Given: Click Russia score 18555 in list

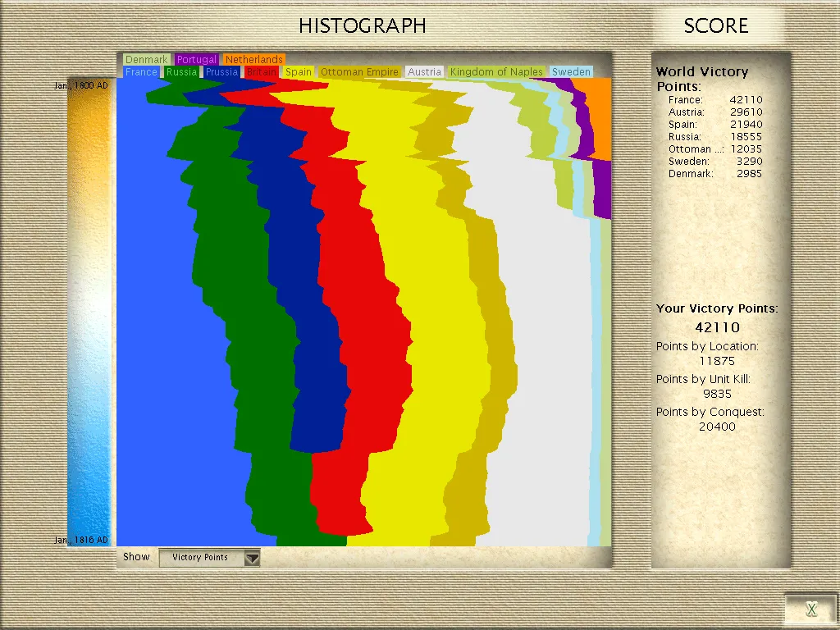Looking at the screenshot, I should point(715,137).
